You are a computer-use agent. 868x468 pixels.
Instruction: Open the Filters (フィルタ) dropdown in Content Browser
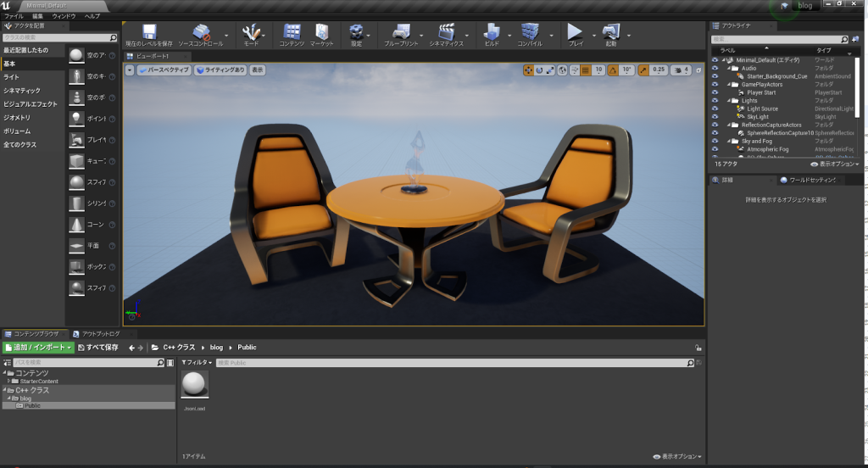coord(195,362)
